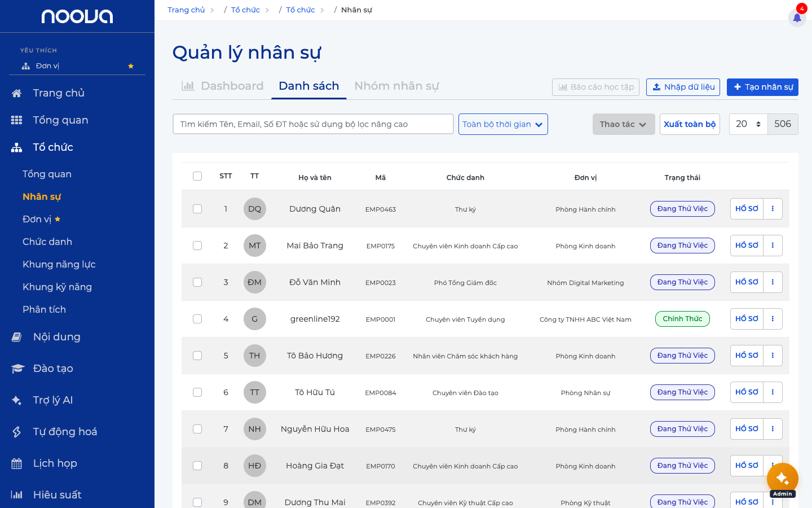Open Nhân sự in the sidebar
812x508 pixels.
pyautogui.click(x=42, y=196)
